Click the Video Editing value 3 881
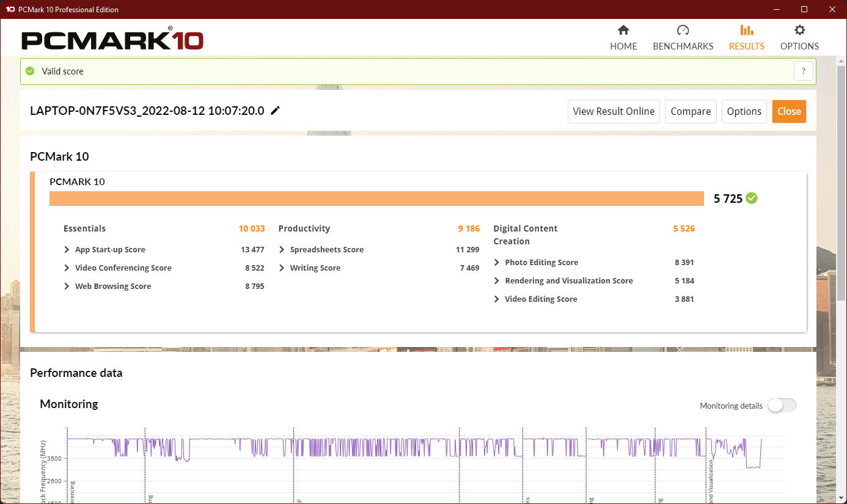Viewport: 847px width, 504px height. [684, 299]
